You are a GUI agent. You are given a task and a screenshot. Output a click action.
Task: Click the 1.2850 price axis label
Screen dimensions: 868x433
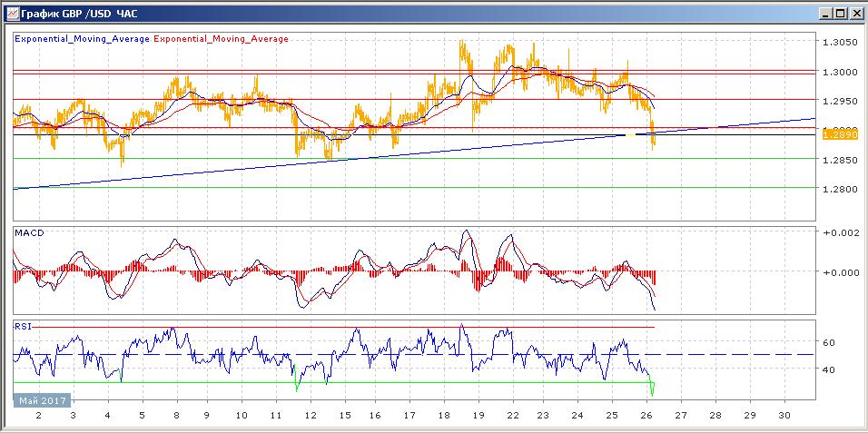click(841, 160)
